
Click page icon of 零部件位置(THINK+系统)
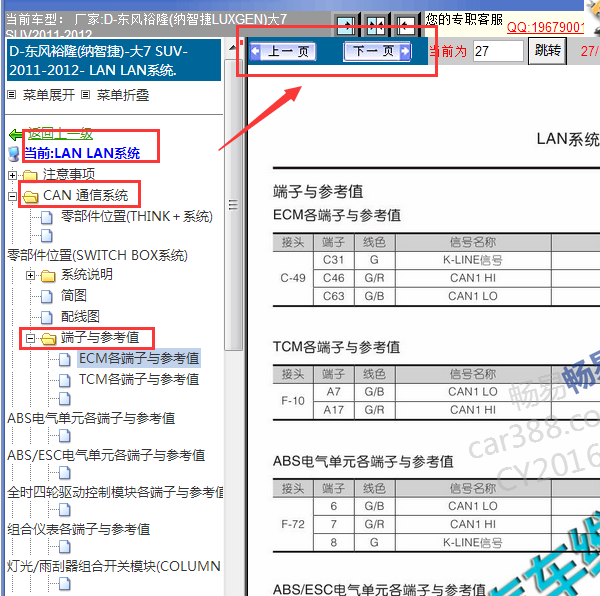(x=47, y=217)
